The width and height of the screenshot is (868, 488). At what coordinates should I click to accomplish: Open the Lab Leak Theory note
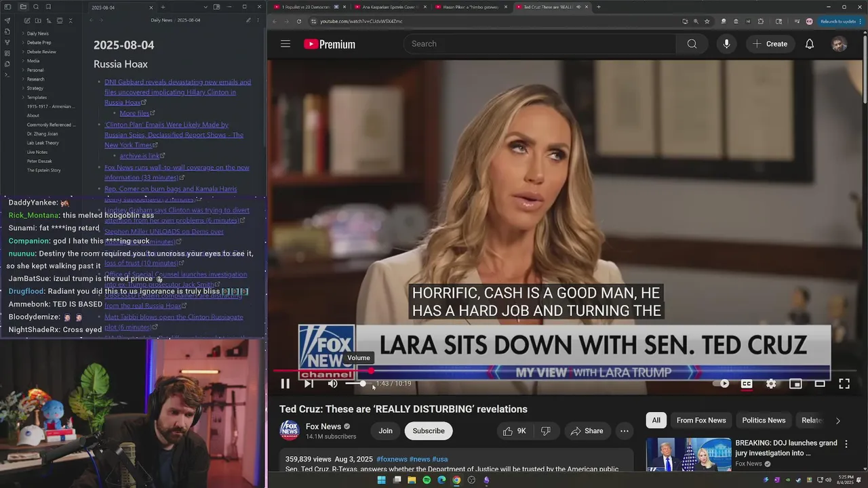(43, 143)
